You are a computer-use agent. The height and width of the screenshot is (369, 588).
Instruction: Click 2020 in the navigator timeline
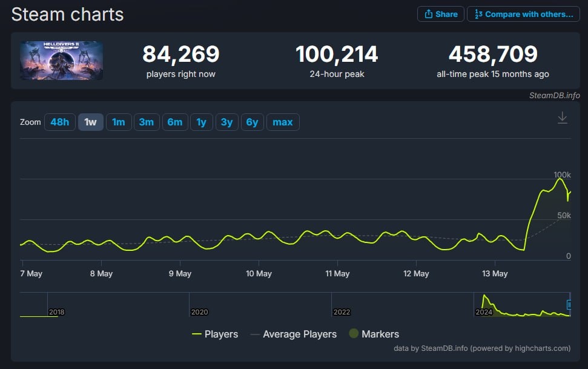[199, 312]
